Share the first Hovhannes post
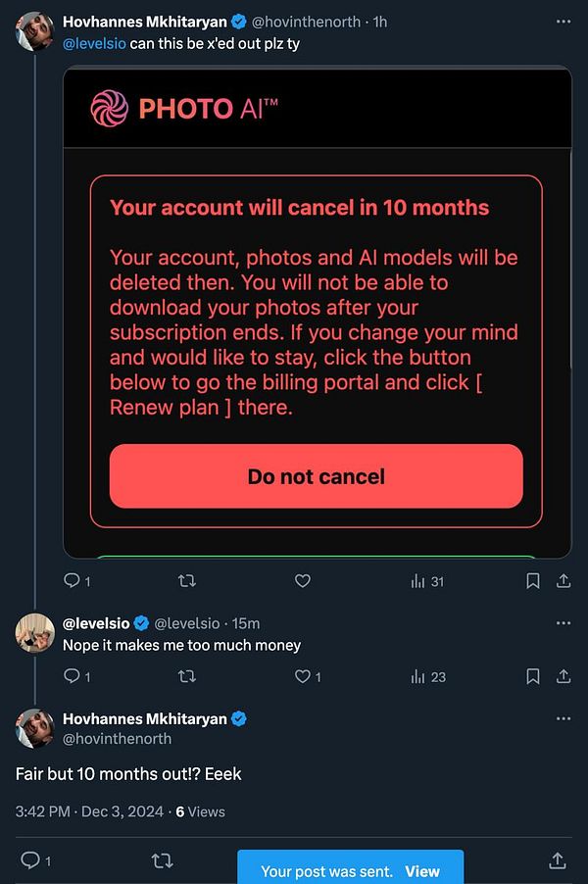This screenshot has width=588, height=884. pos(563,581)
